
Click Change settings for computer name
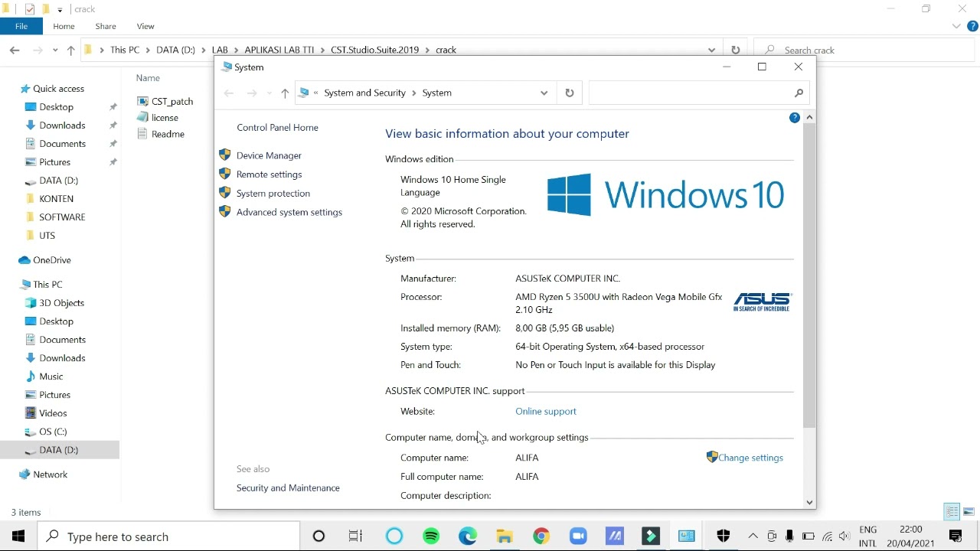point(750,458)
